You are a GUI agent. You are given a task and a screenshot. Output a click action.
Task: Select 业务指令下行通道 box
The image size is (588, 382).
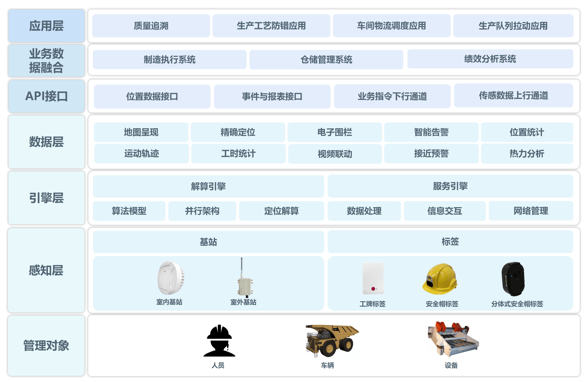(392, 96)
